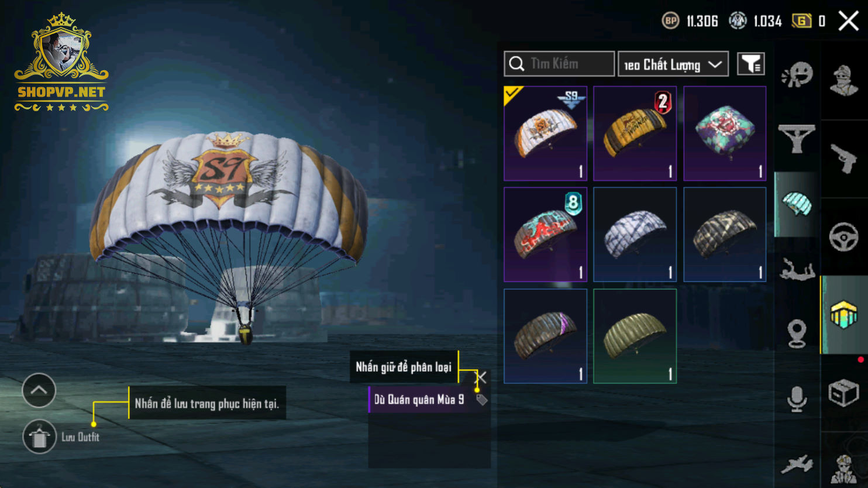Select the yellow Winner parachute thumbnail
Screen dimensions: 868x488
[x=635, y=133]
